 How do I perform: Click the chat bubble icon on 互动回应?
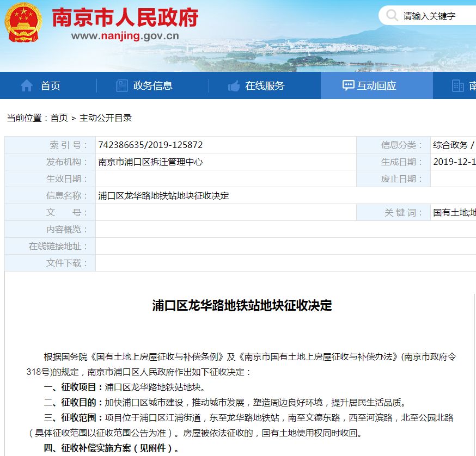pyautogui.click(x=349, y=85)
